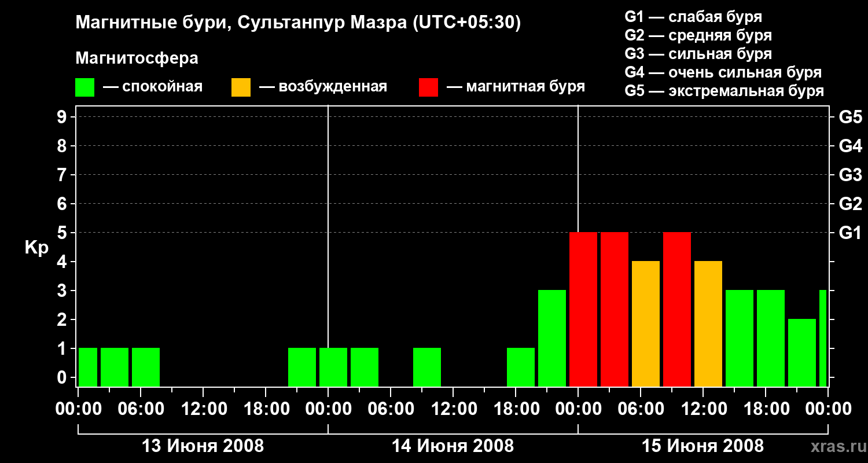Click the G3 label on right axis
868x463 pixels.
tap(851, 175)
